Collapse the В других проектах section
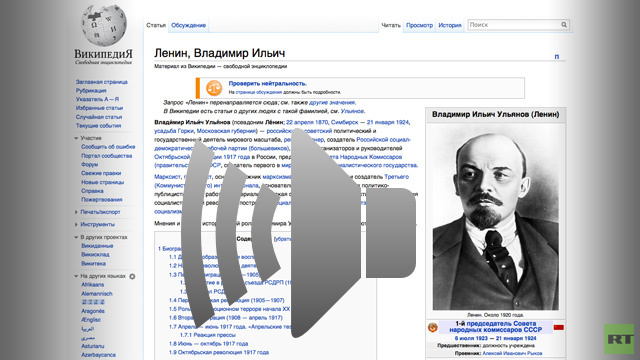 [76, 237]
